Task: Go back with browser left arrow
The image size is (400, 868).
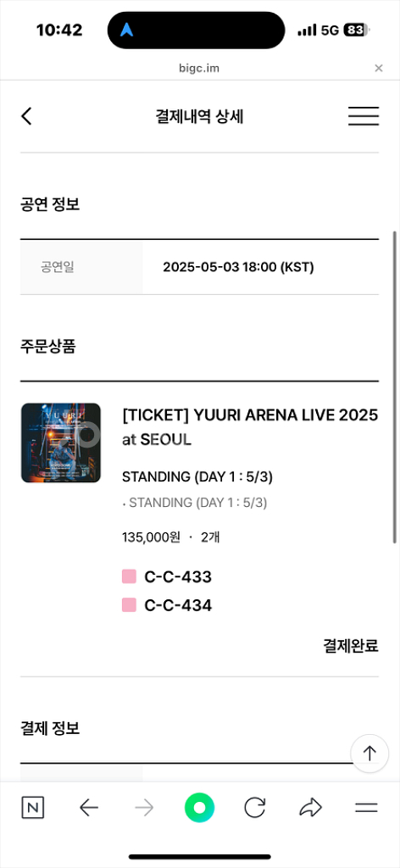Action: pos(88,808)
